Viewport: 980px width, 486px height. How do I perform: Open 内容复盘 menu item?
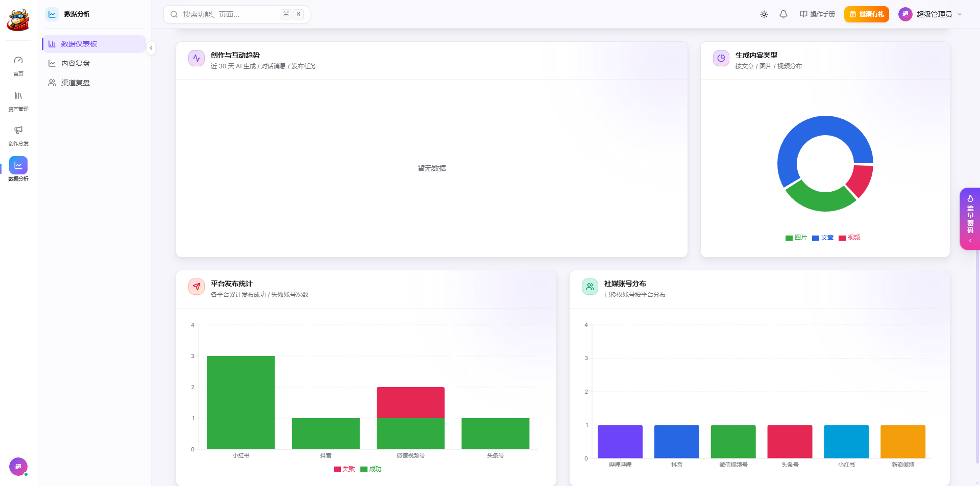(x=94, y=63)
